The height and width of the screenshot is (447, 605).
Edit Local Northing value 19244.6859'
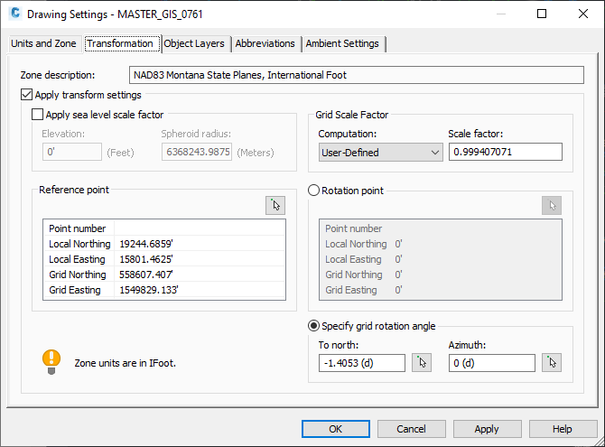click(200, 244)
